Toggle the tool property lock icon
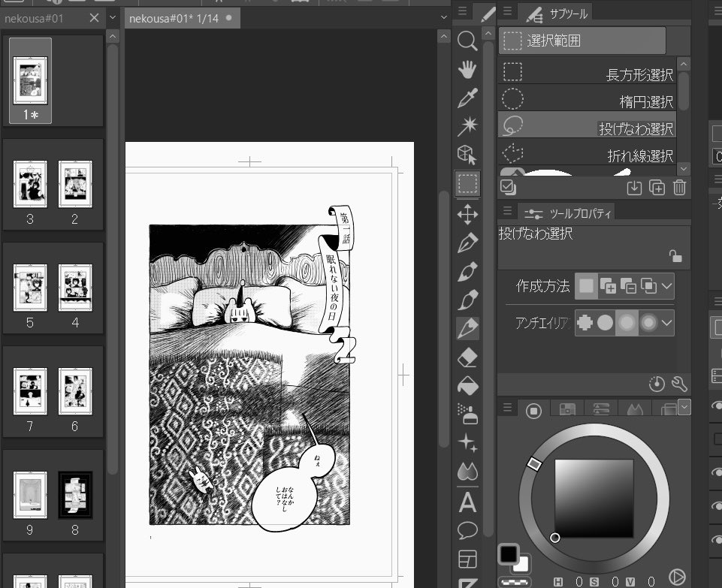Screen dimensions: 722x588 [x=675, y=256]
